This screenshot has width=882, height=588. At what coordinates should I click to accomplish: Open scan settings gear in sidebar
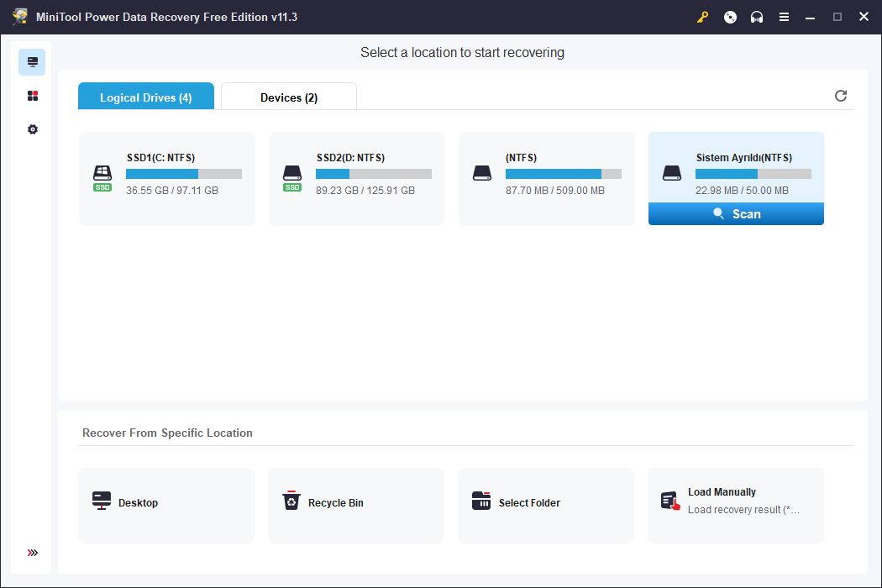(x=33, y=129)
